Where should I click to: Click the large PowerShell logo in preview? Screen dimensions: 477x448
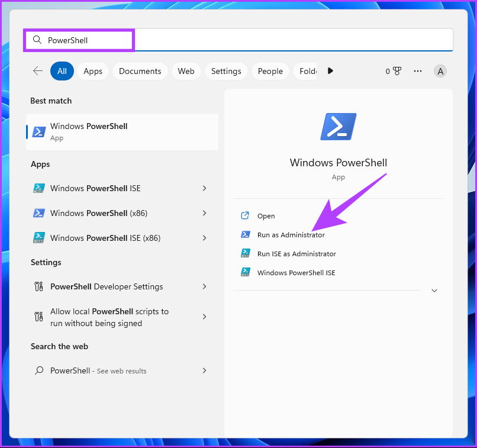(x=339, y=127)
